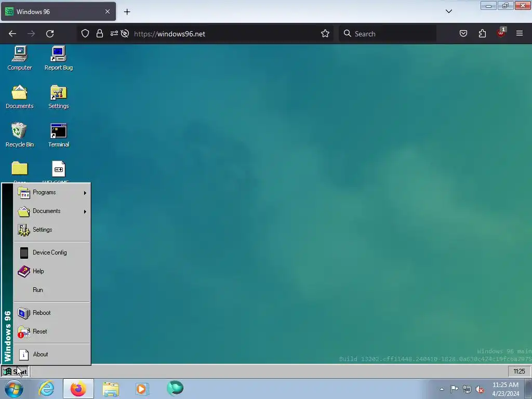Go back in Firefox
532x399 pixels.
pyautogui.click(x=12, y=34)
